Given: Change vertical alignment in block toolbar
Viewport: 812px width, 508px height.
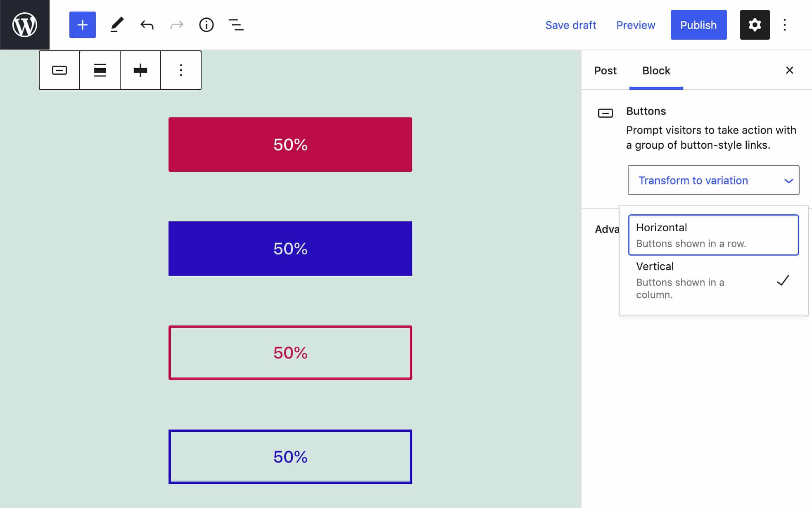Looking at the screenshot, I should click(x=140, y=70).
